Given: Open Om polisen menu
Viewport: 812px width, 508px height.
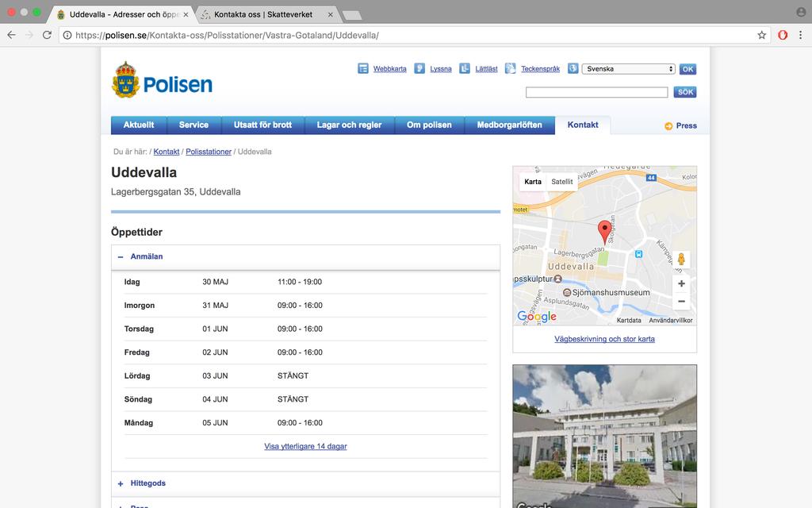Looking at the screenshot, I should tap(429, 125).
